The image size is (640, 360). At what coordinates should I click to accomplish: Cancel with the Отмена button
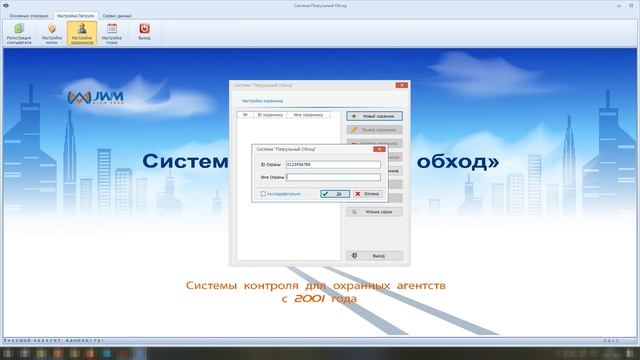click(368, 194)
